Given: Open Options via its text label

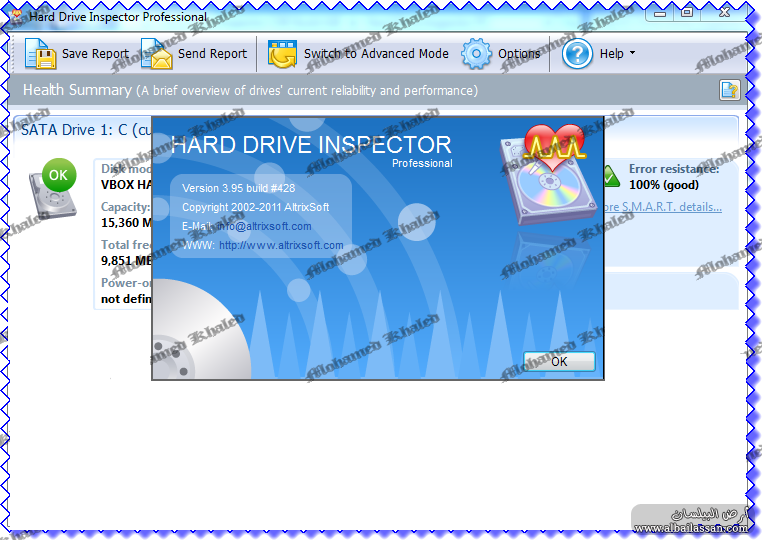Looking at the screenshot, I should click(519, 53).
